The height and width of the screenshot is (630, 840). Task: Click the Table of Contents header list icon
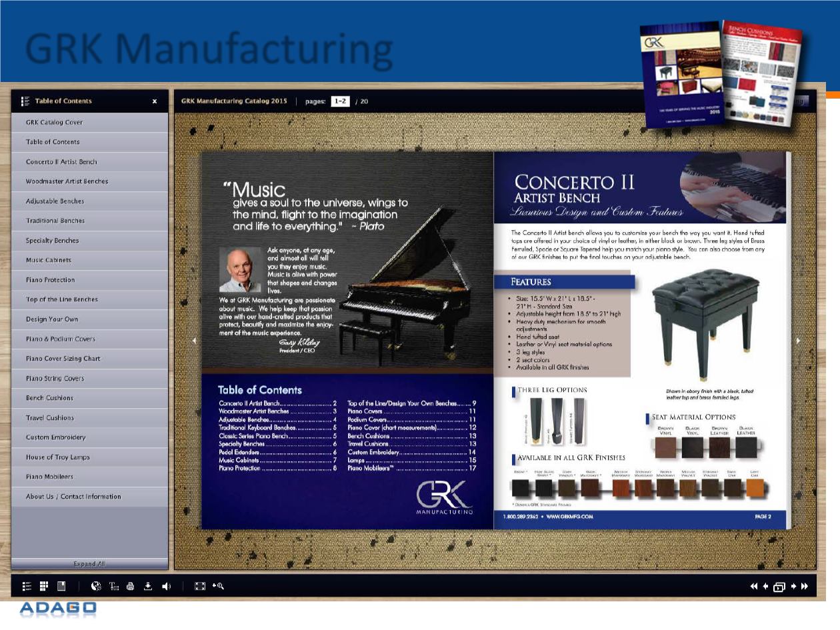tap(25, 101)
